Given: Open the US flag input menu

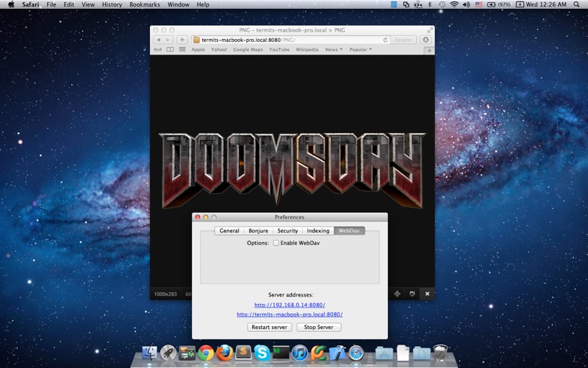Looking at the screenshot, I should (x=479, y=4).
